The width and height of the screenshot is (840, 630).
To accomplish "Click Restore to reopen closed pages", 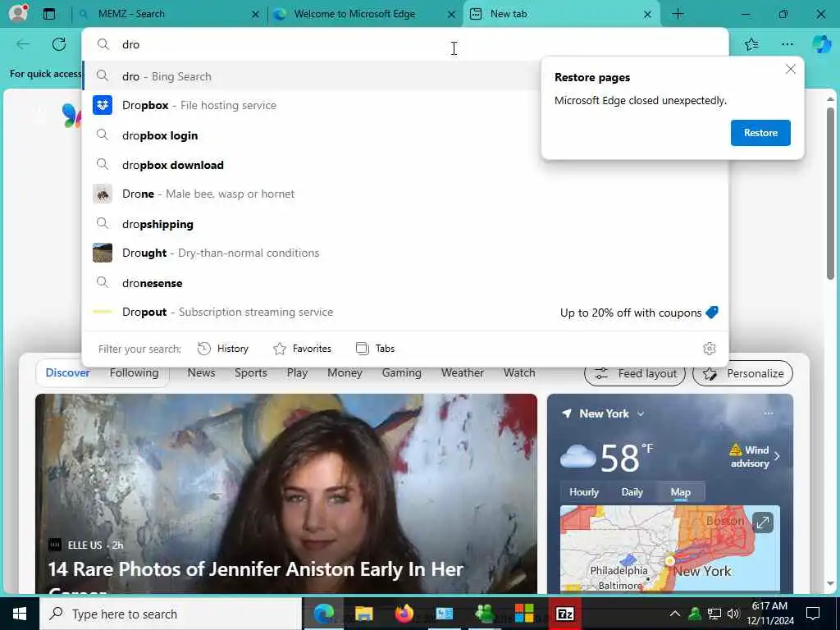I will click(x=760, y=133).
